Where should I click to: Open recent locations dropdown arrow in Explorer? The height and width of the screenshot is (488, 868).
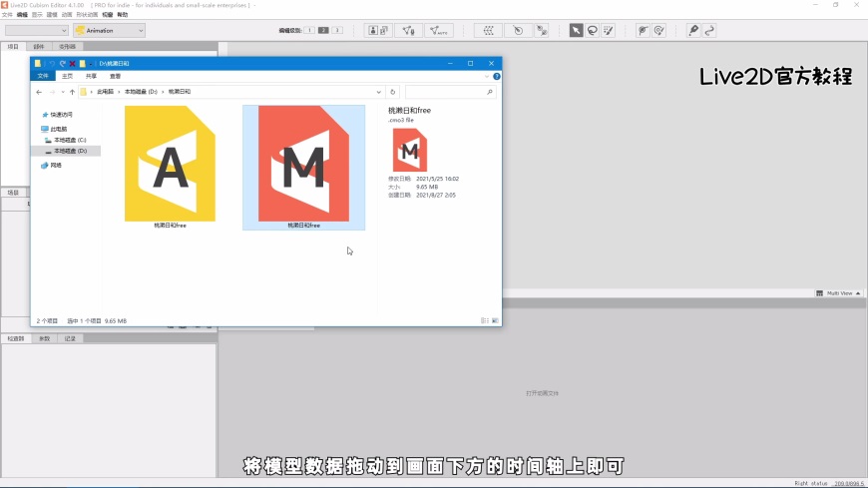(x=63, y=92)
